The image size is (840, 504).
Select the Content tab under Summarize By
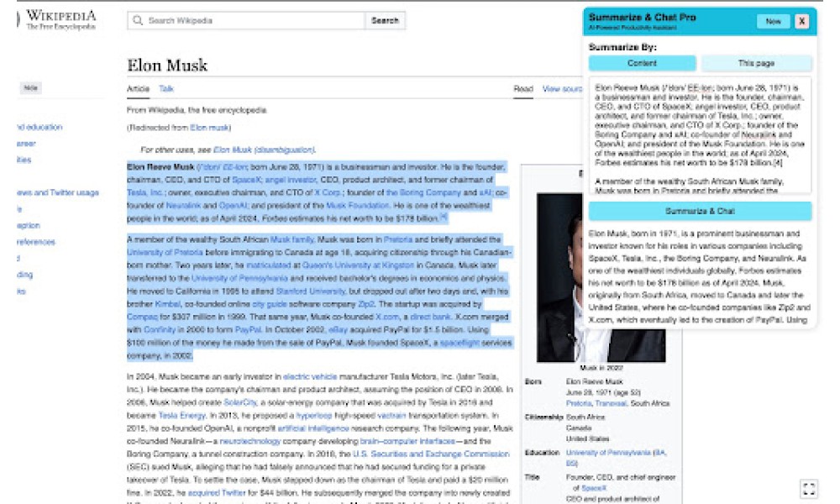click(x=642, y=63)
